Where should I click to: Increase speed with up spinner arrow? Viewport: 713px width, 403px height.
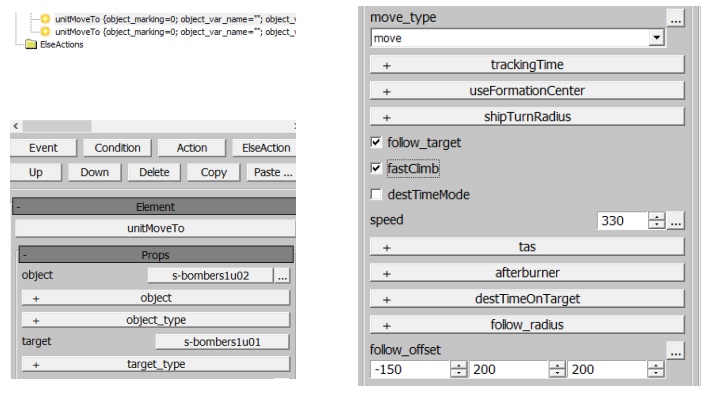657,217
